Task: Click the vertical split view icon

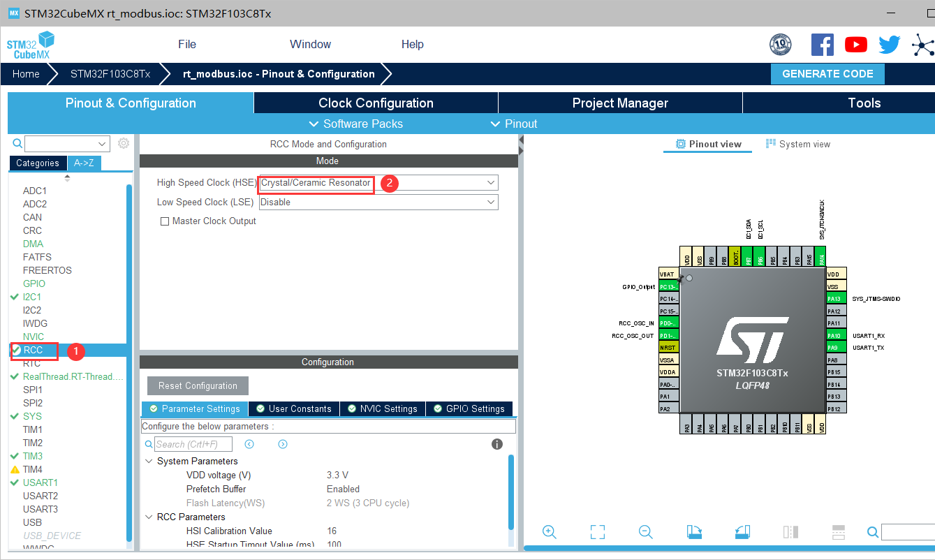Action: click(790, 532)
